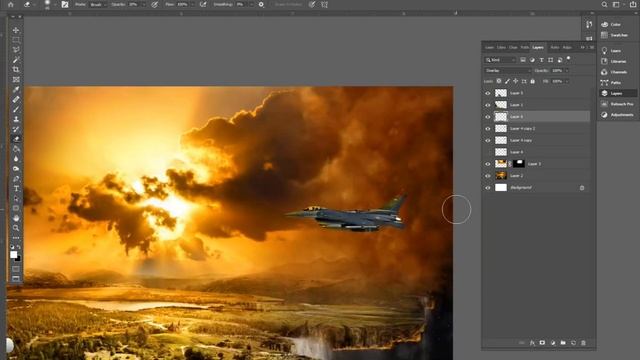Toggle visibility of selected Layer 6
This screenshot has height=360, width=640.
[x=488, y=117]
